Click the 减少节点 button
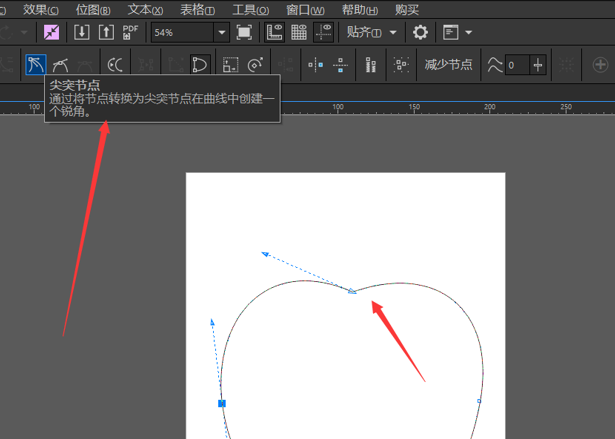The image size is (615, 439). point(448,65)
